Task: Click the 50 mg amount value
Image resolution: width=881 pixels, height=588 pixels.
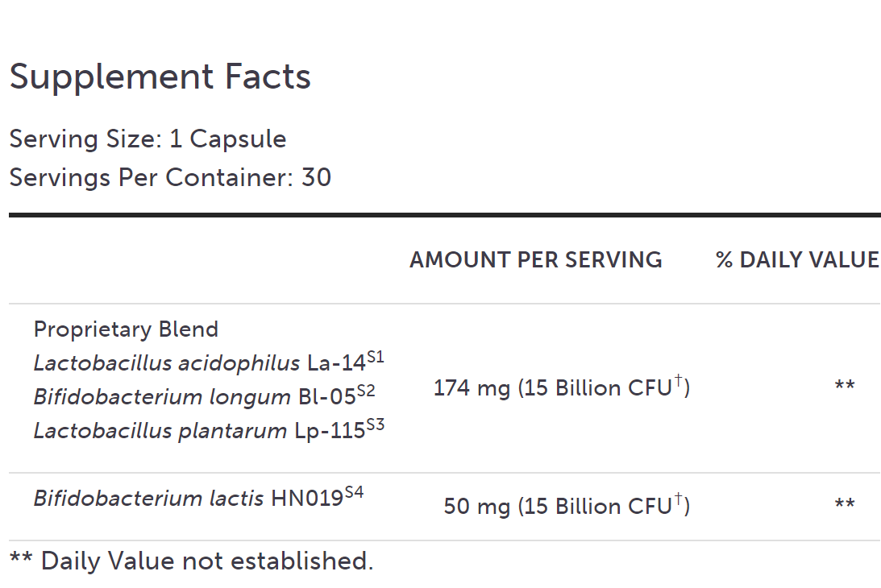Action: [x=476, y=506]
